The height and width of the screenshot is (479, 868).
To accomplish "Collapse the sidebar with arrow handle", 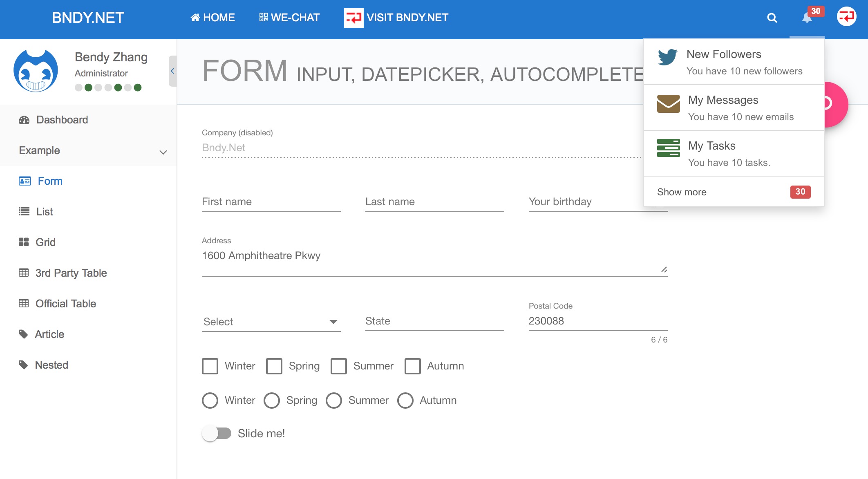I will pos(172,71).
